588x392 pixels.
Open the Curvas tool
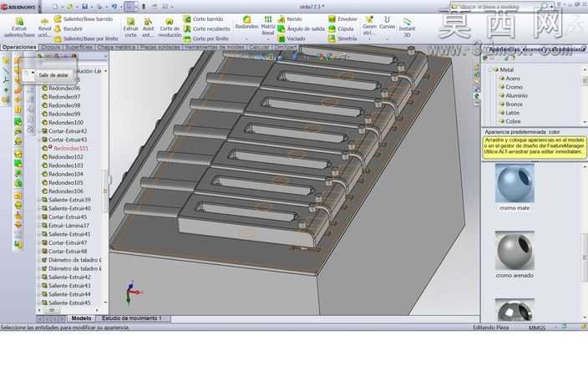coord(387,23)
